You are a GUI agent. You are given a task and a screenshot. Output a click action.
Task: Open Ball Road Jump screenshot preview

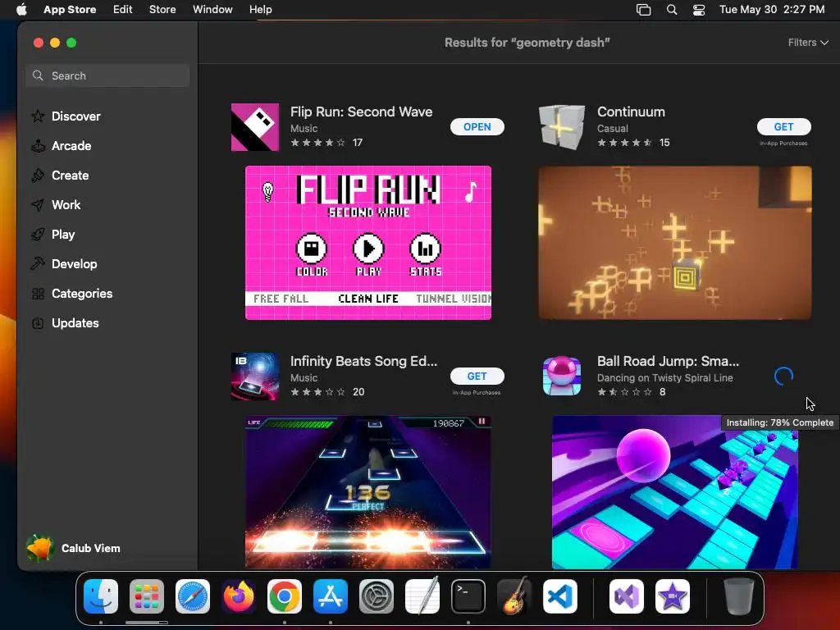coord(675,492)
